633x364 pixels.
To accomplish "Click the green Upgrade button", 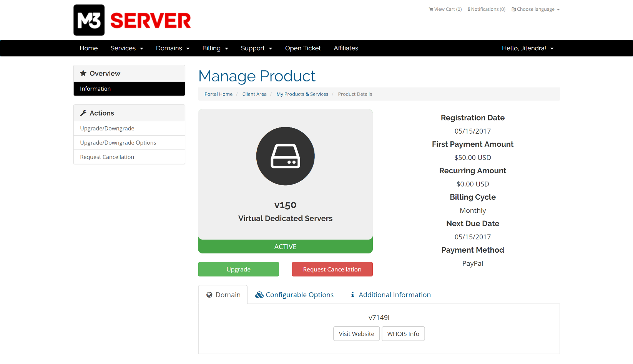I will (x=238, y=269).
